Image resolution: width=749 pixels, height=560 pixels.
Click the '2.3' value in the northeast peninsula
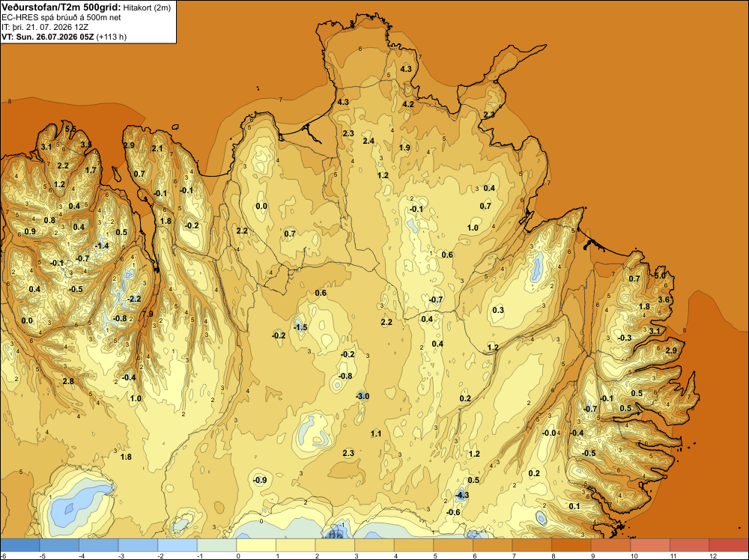(x=489, y=115)
